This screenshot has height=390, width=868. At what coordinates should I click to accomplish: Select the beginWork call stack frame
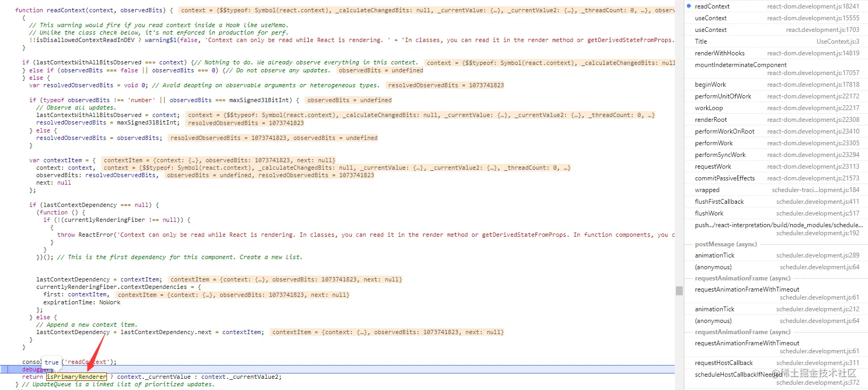[776, 85]
